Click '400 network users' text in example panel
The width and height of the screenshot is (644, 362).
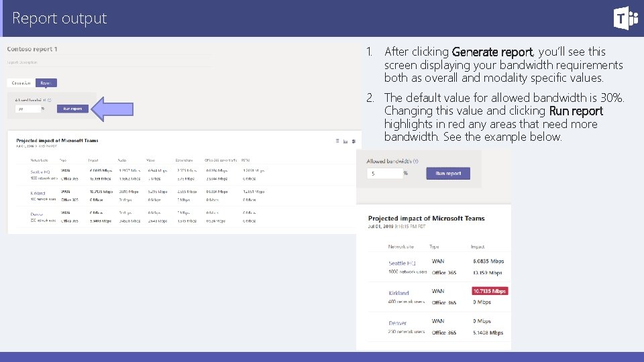tap(407, 301)
